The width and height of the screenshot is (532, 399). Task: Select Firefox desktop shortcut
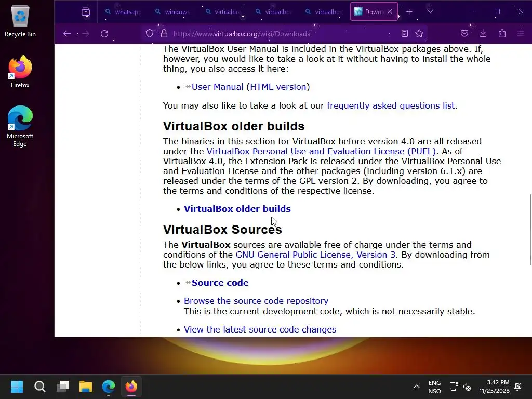tap(20, 72)
